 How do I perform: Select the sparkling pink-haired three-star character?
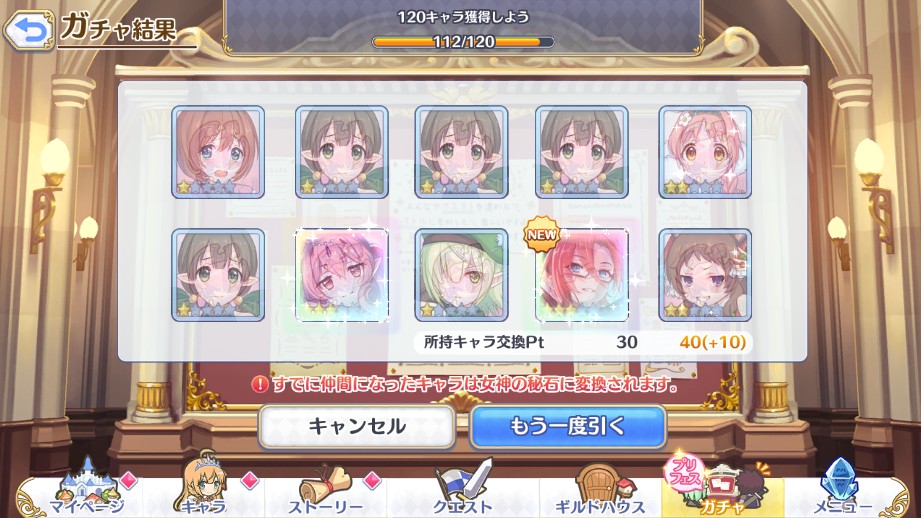[341, 275]
